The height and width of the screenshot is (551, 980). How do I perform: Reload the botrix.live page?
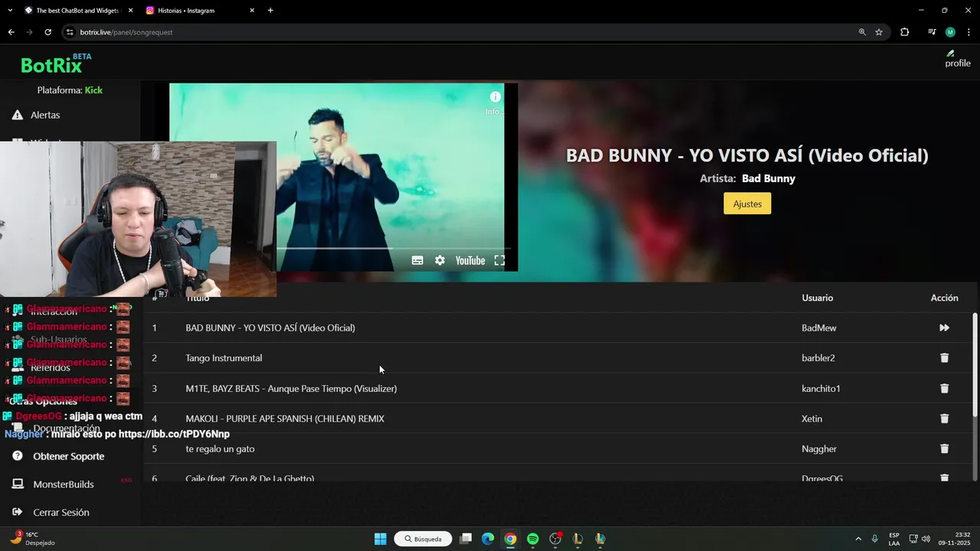pos(47,32)
